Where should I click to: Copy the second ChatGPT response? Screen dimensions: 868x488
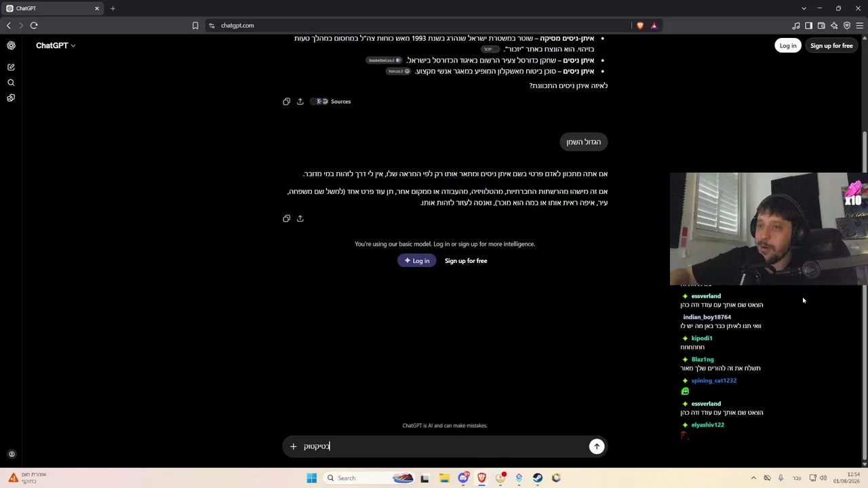[x=286, y=218]
